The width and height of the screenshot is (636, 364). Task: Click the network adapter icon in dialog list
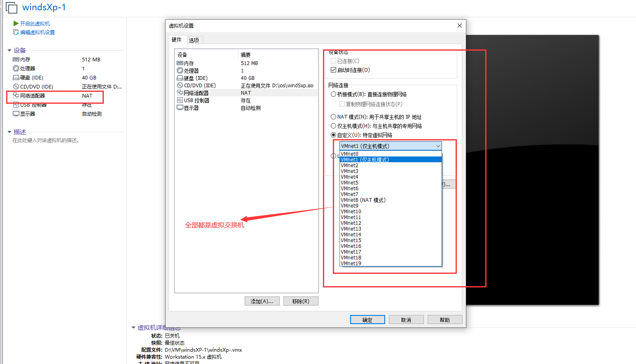click(x=180, y=93)
